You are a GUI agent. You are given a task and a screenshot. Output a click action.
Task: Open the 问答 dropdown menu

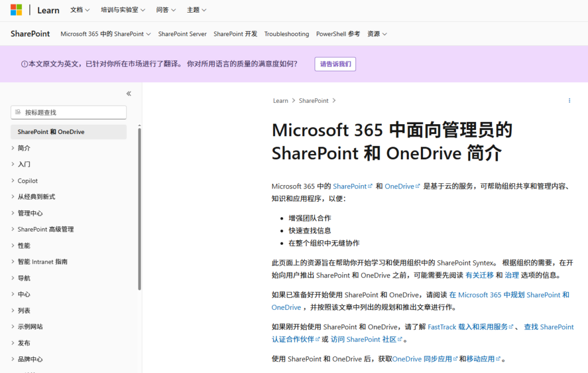click(x=166, y=10)
